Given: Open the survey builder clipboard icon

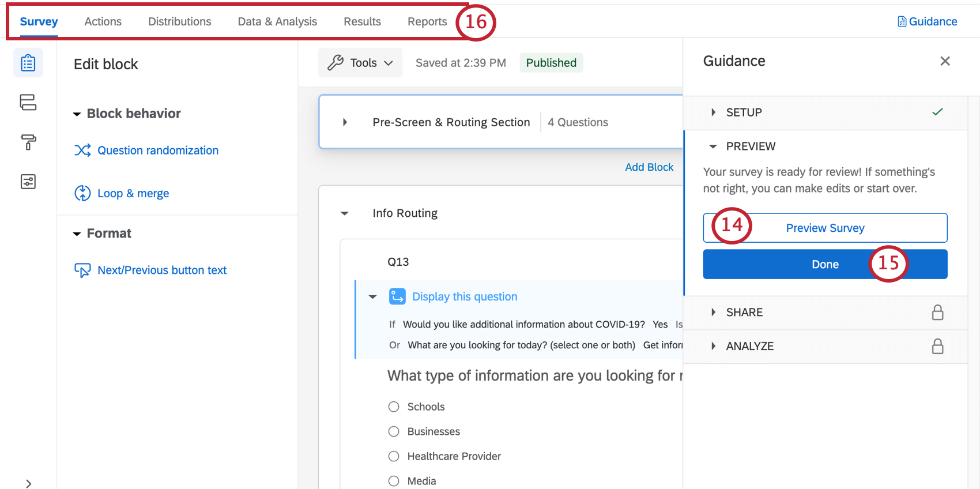Looking at the screenshot, I should (x=28, y=63).
